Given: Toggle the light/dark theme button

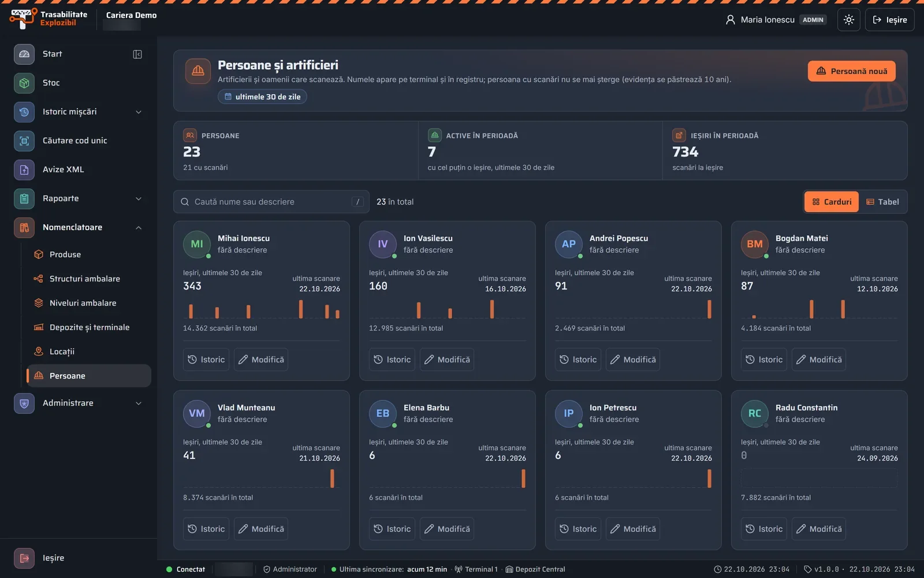Looking at the screenshot, I should pyautogui.click(x=849, y=20).
